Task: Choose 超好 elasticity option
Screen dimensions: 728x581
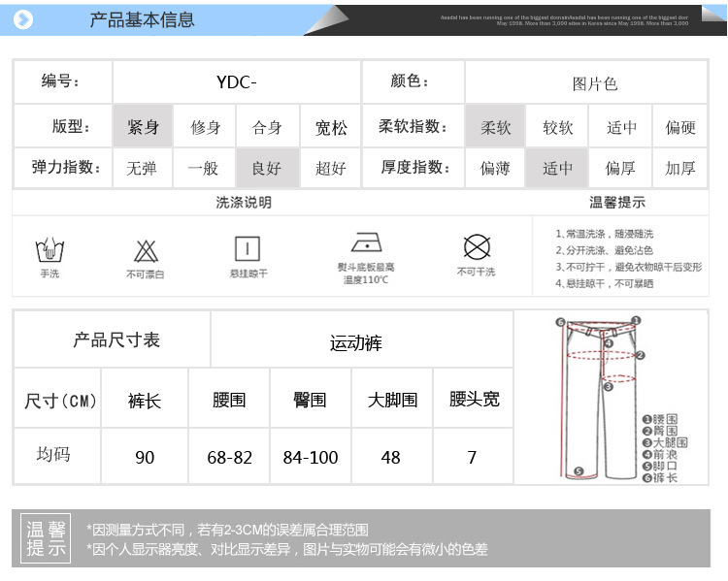Action: coord(331,168)
